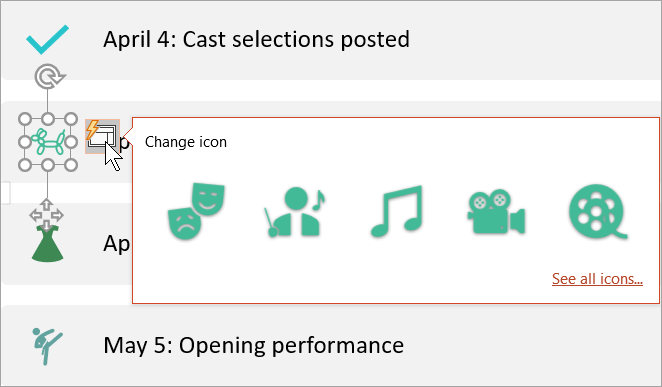Choose the music note icon
Screen dimensions: 662x387
click(396, 211)
